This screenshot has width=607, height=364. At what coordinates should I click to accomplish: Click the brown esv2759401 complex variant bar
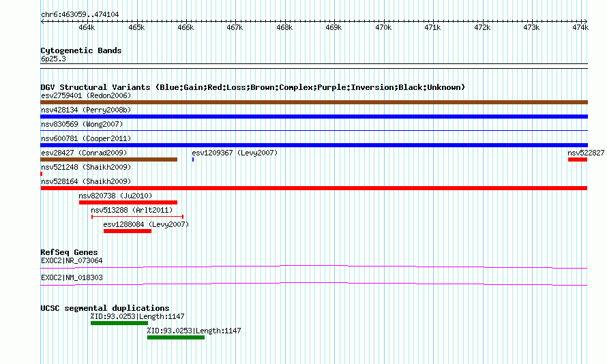coord(314,102)
